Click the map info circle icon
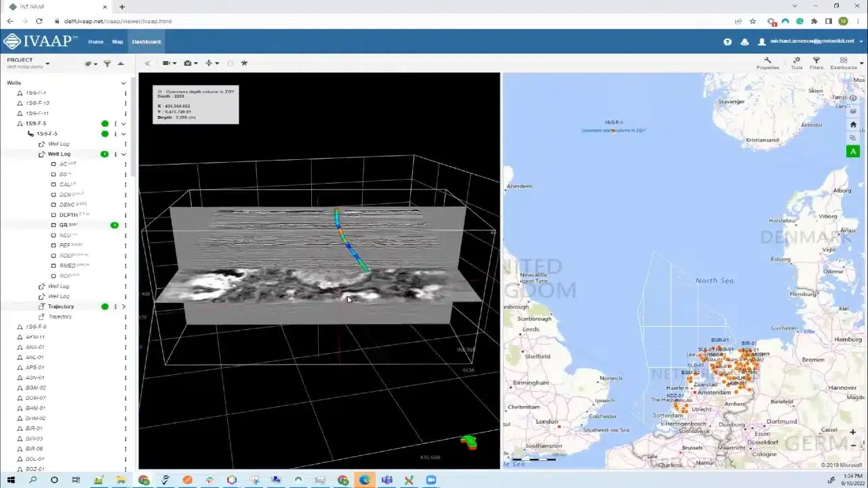Screen dimensions: 868x488 click(853, 98)
